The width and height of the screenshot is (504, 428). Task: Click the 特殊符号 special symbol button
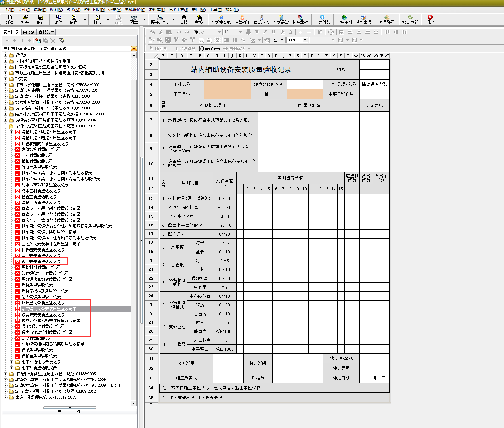(185, 49)
